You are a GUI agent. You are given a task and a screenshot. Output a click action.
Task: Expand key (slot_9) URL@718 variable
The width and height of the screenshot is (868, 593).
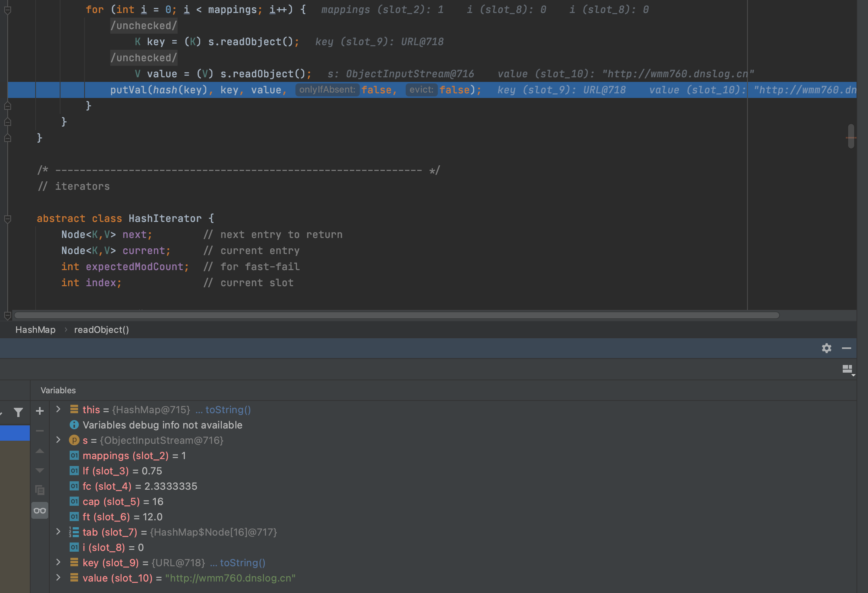(x=58, y=562)
